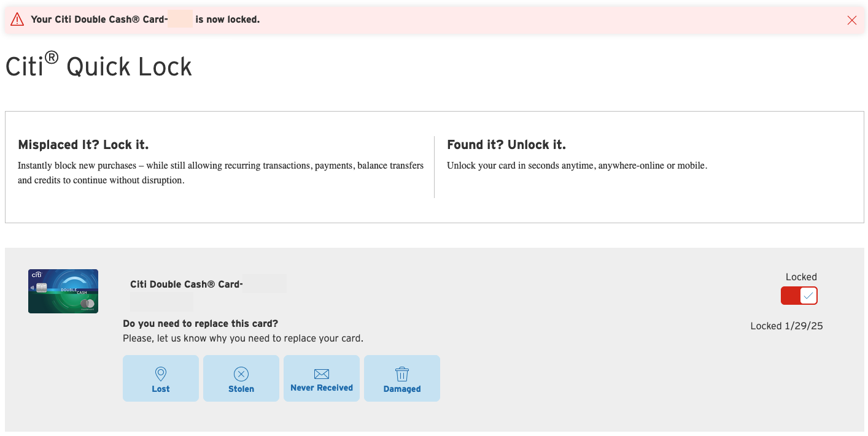Pick the "Damaged" replacement reason label
The image size is (868, 436).
point(402,389)
